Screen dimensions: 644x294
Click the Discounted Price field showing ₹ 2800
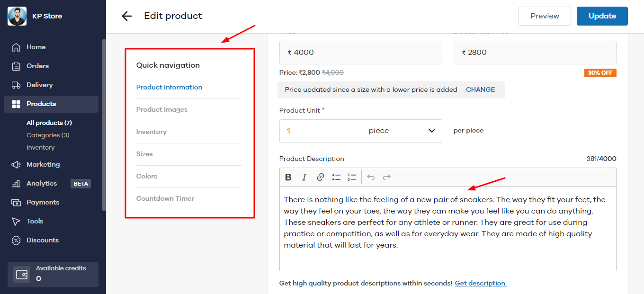click(535, 53)
